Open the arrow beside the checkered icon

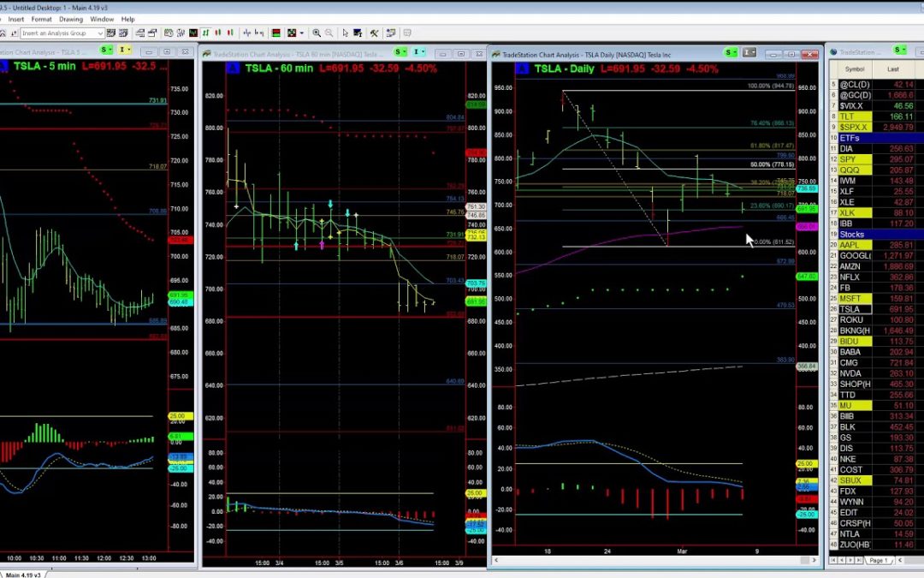point(301,33)
